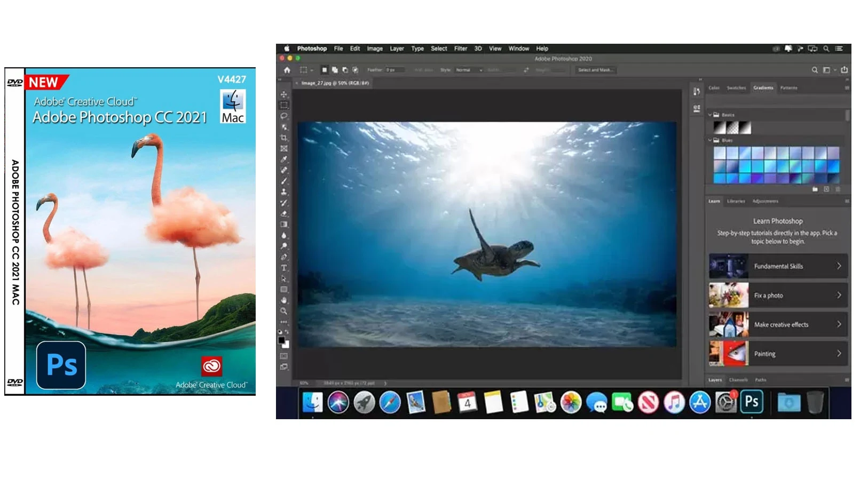Open the Layer menu
Viewport: 868px width, 480px height.
pyautogui.click(x=397, y=49)
